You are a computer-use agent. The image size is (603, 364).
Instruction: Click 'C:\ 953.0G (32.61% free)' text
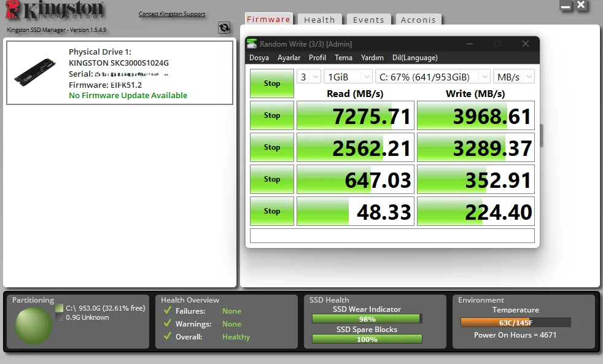point(106,308)
